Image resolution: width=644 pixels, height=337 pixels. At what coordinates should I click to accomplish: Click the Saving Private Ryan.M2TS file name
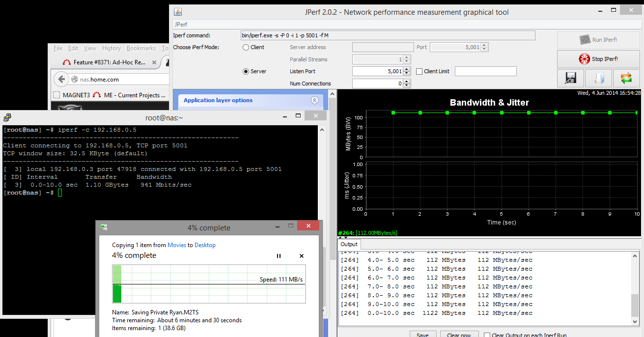click(165, 312)
